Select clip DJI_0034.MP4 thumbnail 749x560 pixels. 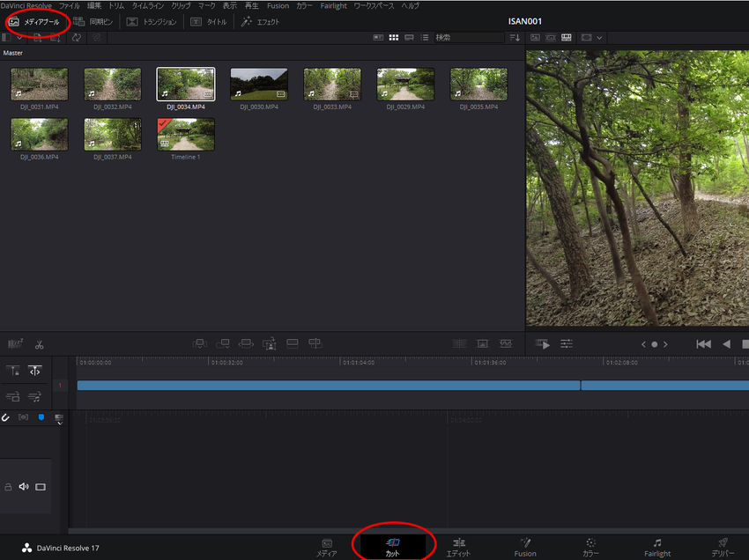pos(186,84)
